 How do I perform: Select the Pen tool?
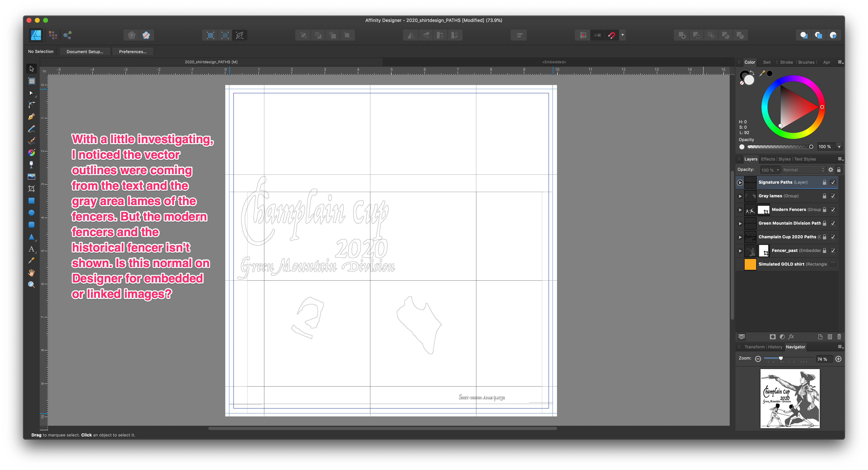click(x=31, y=117)
